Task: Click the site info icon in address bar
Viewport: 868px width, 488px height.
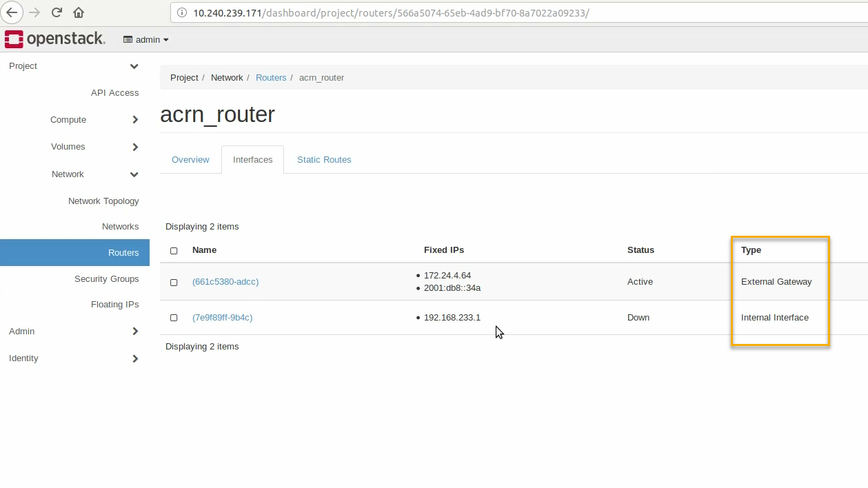Action: click(182, 12)
